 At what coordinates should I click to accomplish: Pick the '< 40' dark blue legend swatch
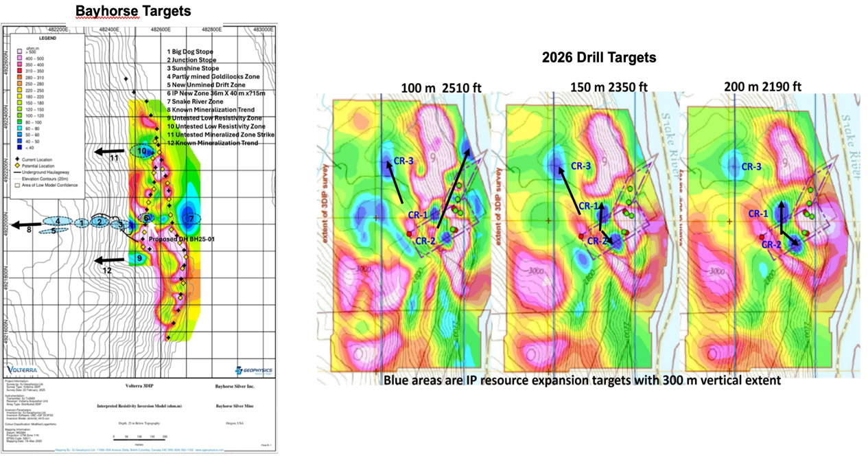coord(19,147)
